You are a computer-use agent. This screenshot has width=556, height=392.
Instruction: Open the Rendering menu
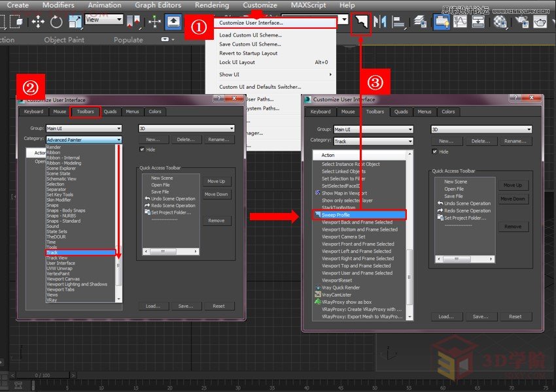click(212, 5)
